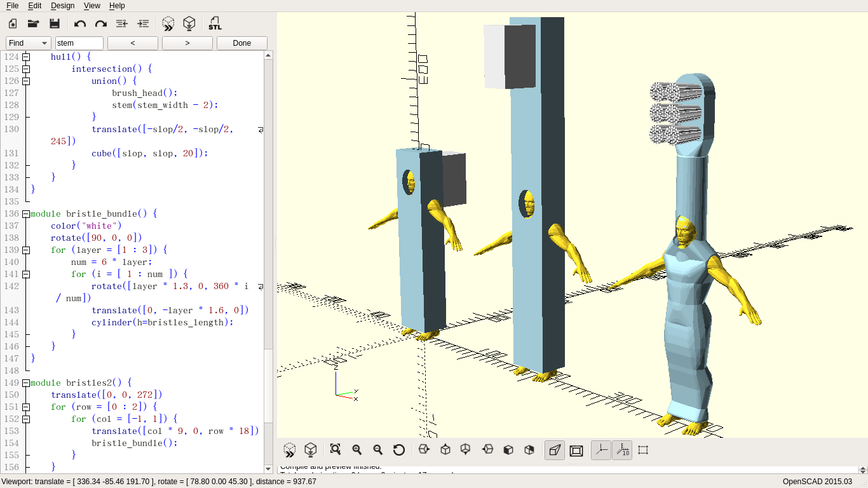Collapse the layer for-loop at line 139
This screenshot has height=488, width=868.
click(x=26, y=250)
